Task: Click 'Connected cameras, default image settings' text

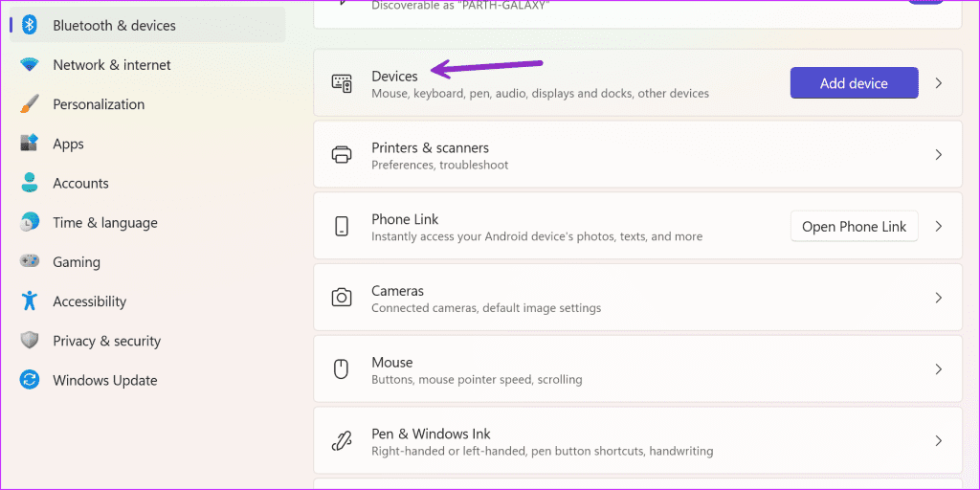Action: tap(486, 308)
